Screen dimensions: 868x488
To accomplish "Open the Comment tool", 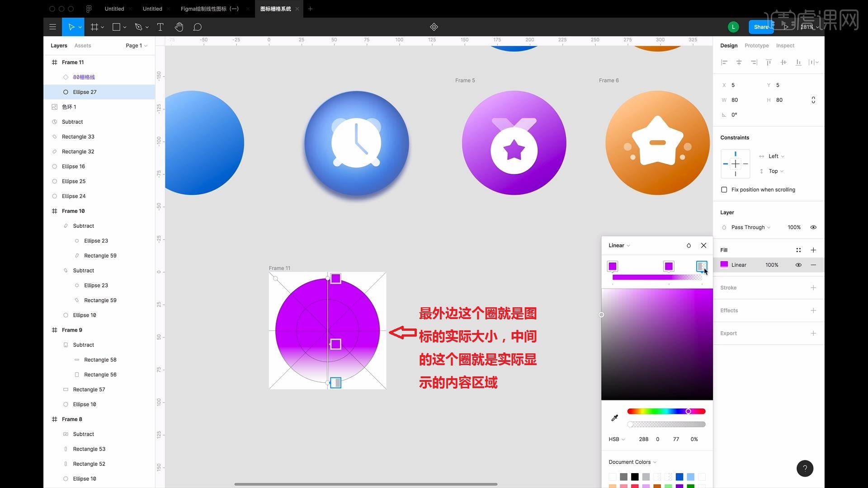I will 198,27.
